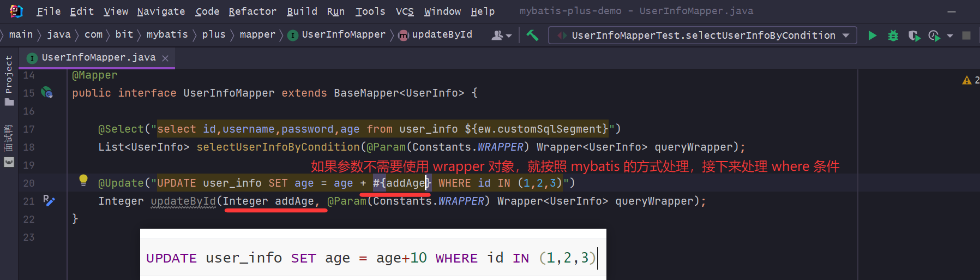The height and width of the screenshot is (280, 980).
Task: Build project with the hammer icon
Action: (532, 35)
